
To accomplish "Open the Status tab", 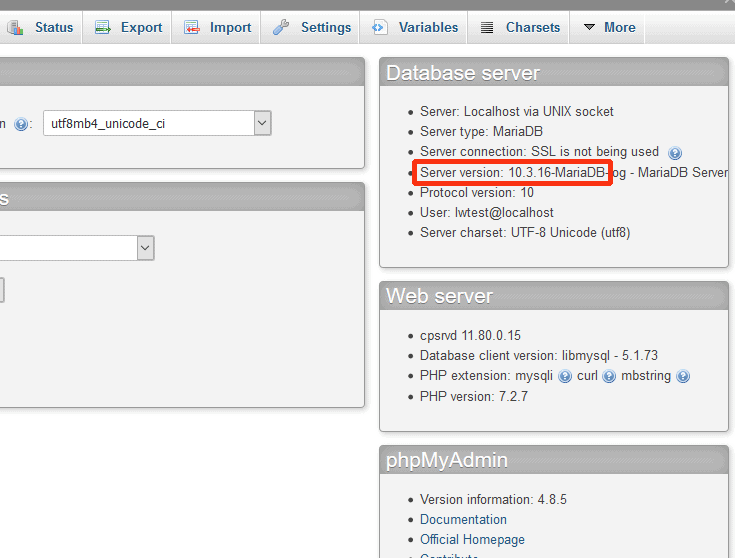I will click(x=41, y=27).
